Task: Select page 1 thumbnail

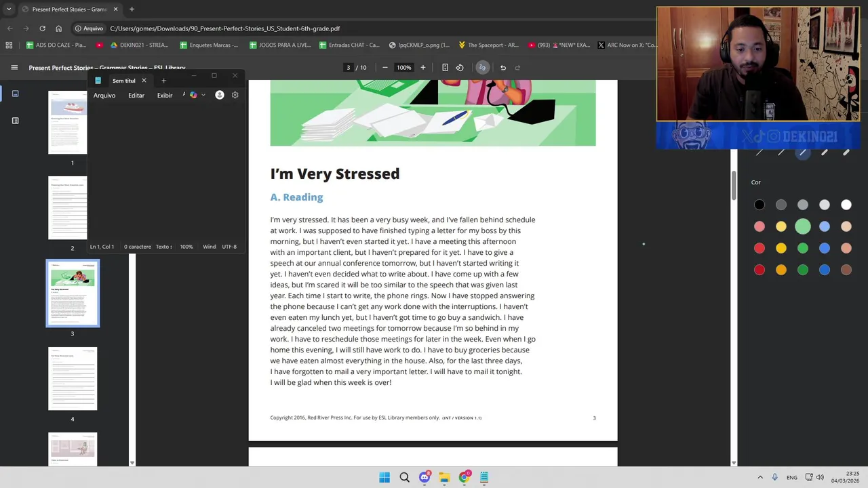Action: [x=68, y=123]
